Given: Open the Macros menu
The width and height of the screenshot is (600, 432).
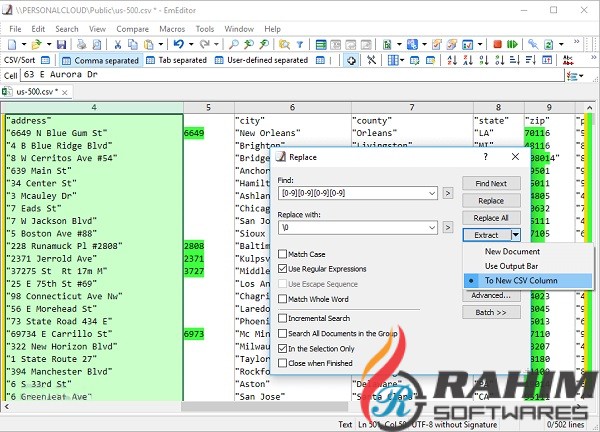Looking at the screenshot, I should (172, 29).
